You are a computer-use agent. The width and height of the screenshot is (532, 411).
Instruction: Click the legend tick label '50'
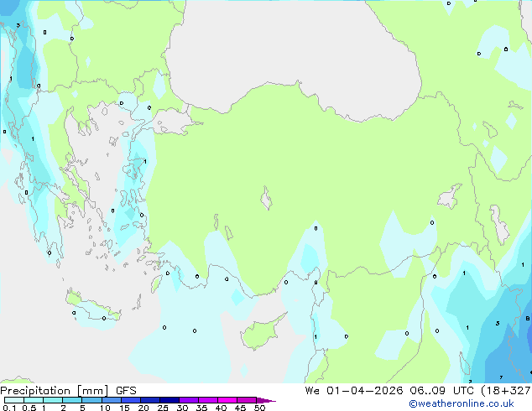click(259, 408)
